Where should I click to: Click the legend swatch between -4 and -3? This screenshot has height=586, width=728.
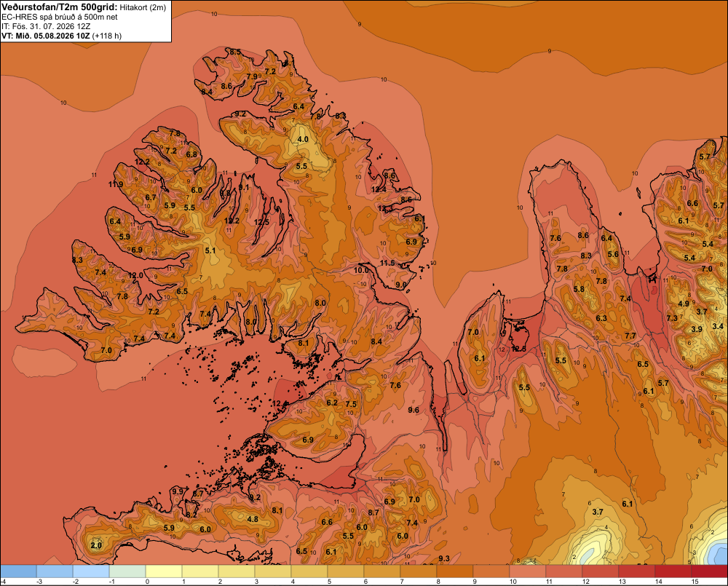[19, 571]
